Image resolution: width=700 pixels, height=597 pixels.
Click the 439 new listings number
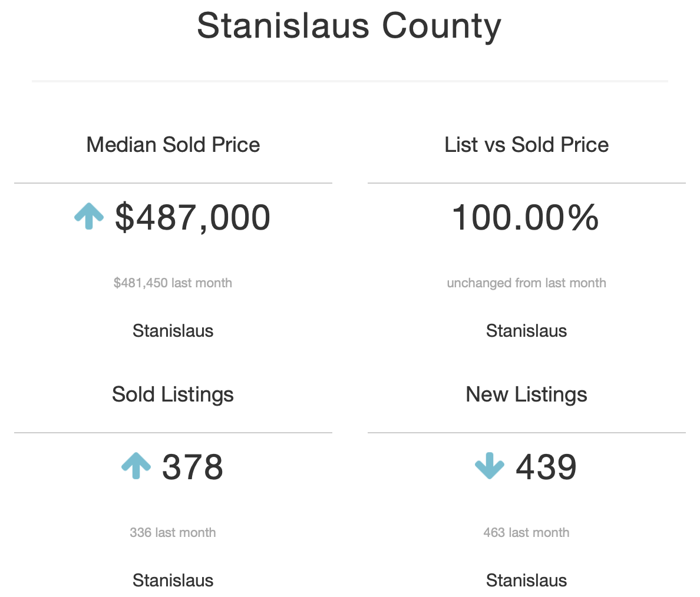click(x=546, y=467)
